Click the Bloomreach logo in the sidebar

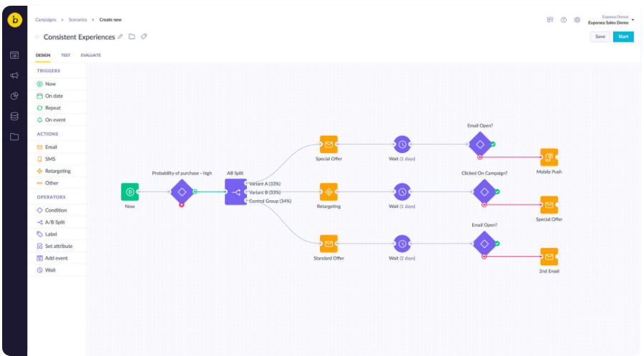15,20
